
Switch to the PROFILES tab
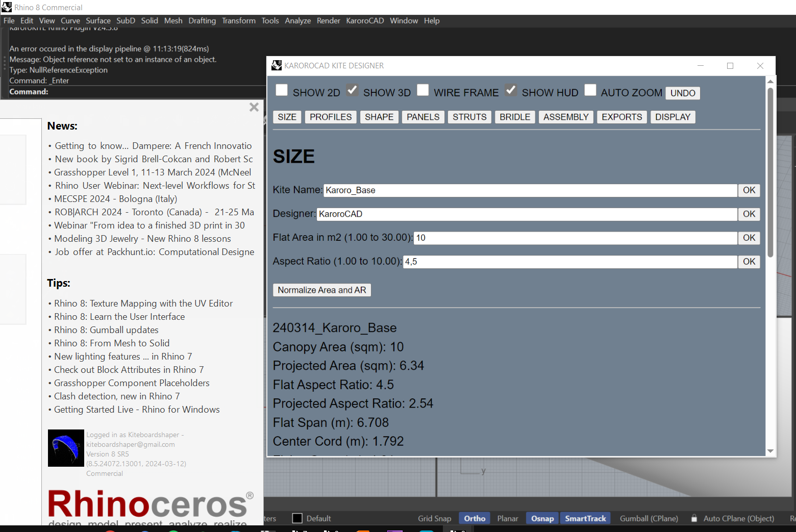click(331, 117)
